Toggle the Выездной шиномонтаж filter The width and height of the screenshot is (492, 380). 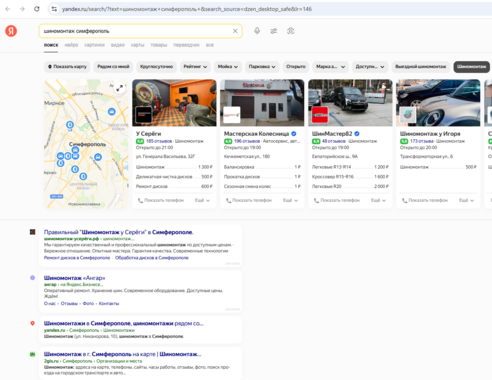coord(421,67)
